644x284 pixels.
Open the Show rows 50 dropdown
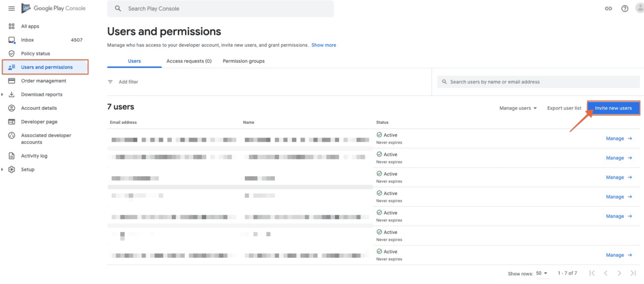tap(542, 273)
